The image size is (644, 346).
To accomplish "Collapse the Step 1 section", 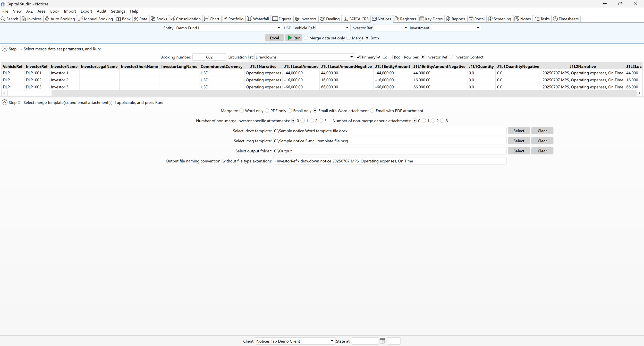I will [4, 49].
